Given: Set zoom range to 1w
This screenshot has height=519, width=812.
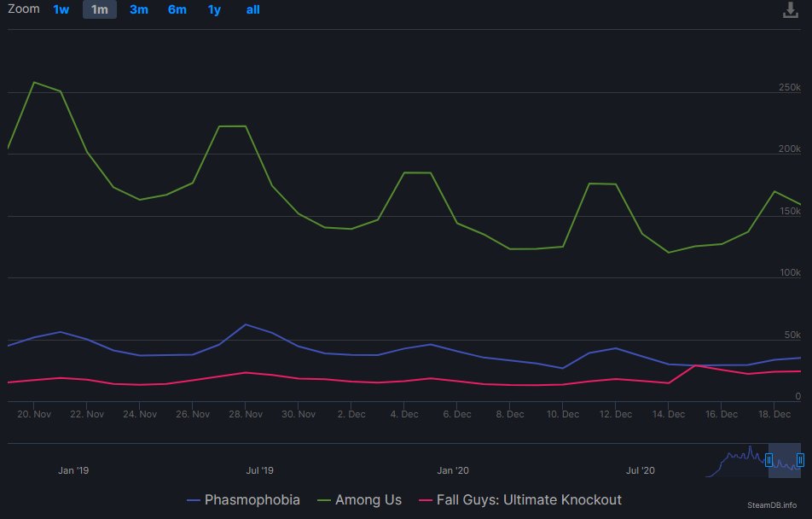Looking at the screenshot, I should pos(61,10).
